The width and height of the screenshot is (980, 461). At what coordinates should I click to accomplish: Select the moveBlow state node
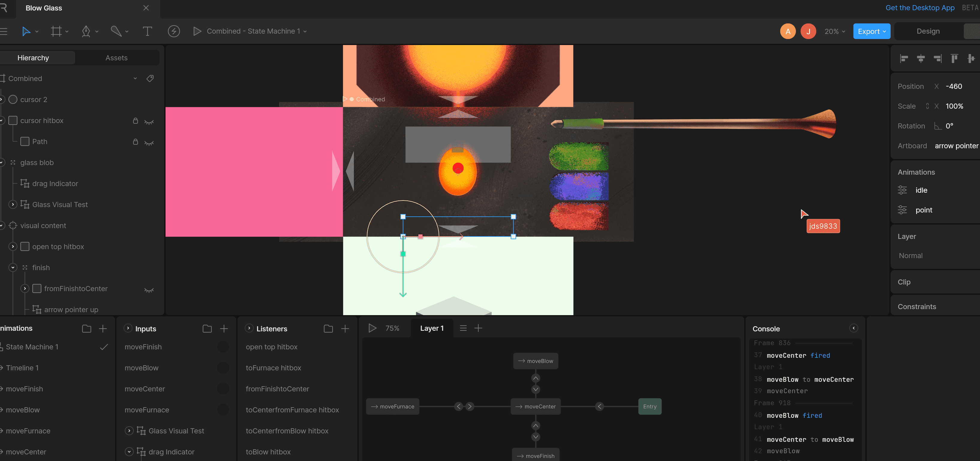[x=536, y=361]
